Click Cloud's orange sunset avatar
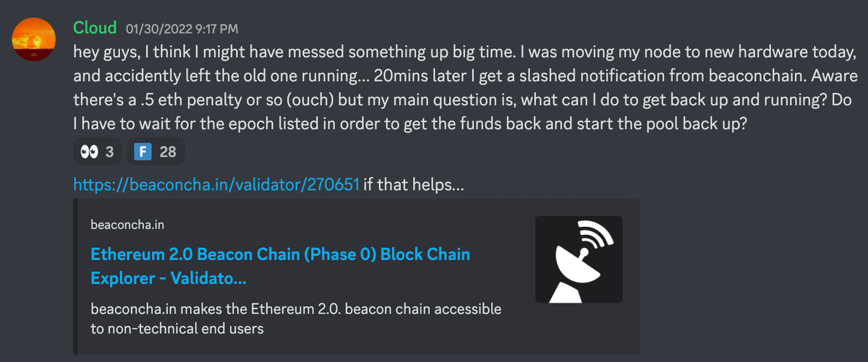The image size is (868, 362). (34, 41)
